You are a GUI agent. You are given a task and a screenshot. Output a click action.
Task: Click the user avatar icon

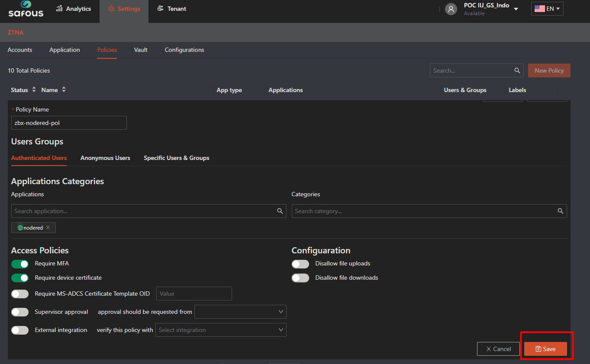(x=451, y=9)
